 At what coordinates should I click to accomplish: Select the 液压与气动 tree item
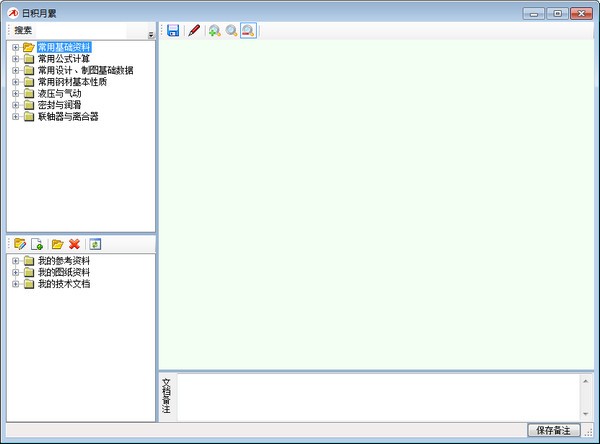pyautogui.click(x=59, y=93)
